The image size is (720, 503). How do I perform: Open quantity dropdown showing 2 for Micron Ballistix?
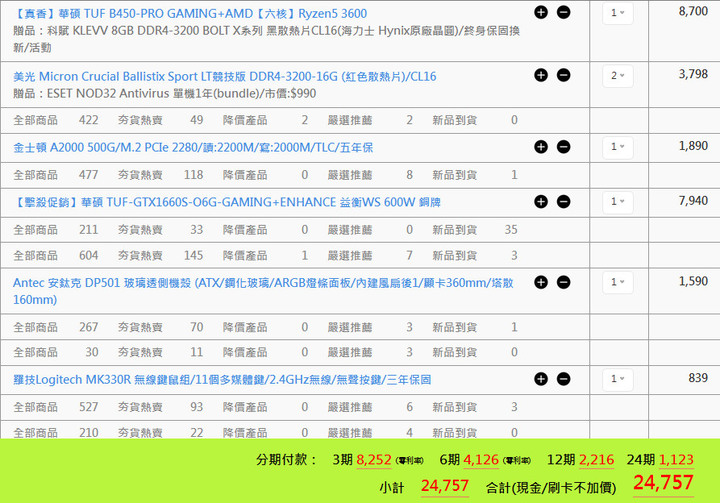point(618,76)
